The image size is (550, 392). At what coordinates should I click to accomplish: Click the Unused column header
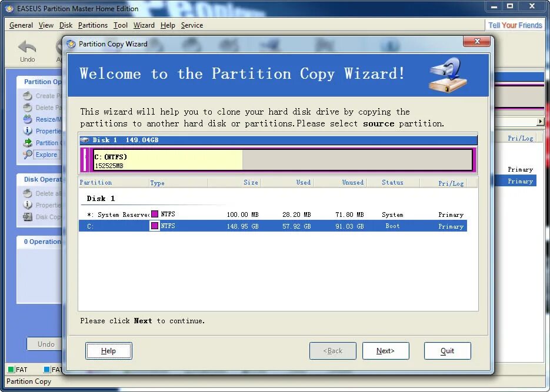(x=341, y=183)
